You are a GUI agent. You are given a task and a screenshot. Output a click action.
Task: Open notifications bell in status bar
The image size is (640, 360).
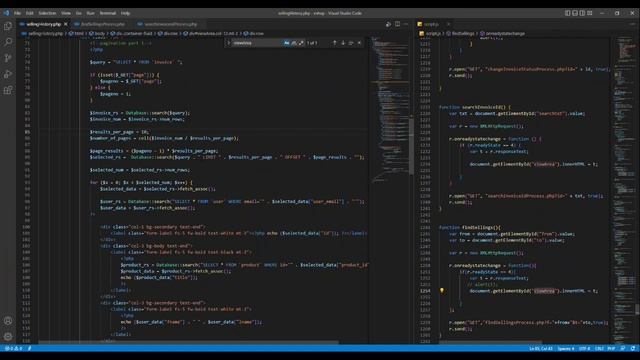(x=633, y=349)
